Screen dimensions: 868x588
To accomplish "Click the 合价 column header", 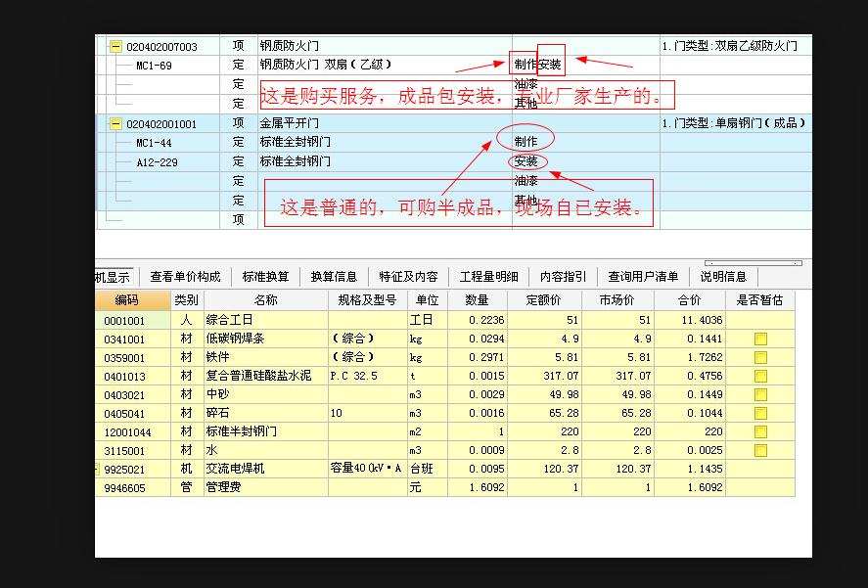I will coord(690,300).
